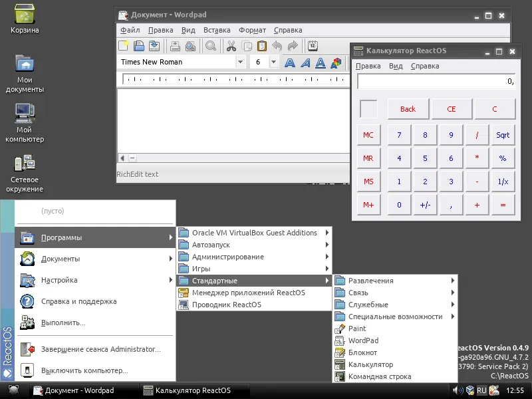Open Справка и поддержка in Start menu

[x=95, y=301]
